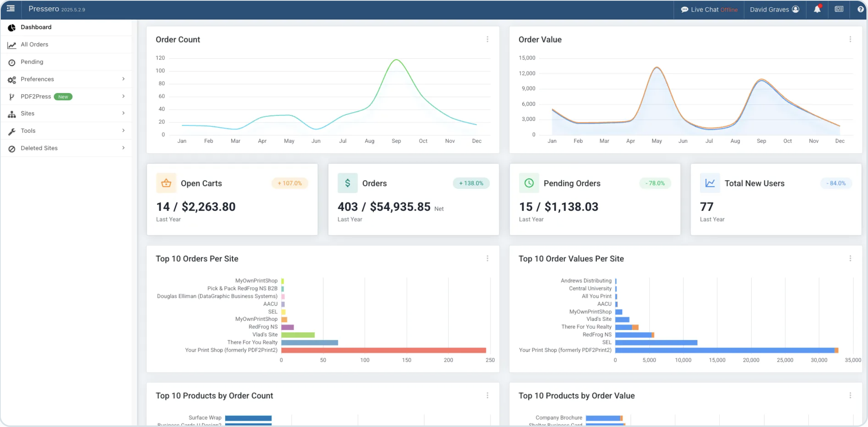Click the -84.0% badge on Total New Users
868x427 pixels.
[836, 183]
